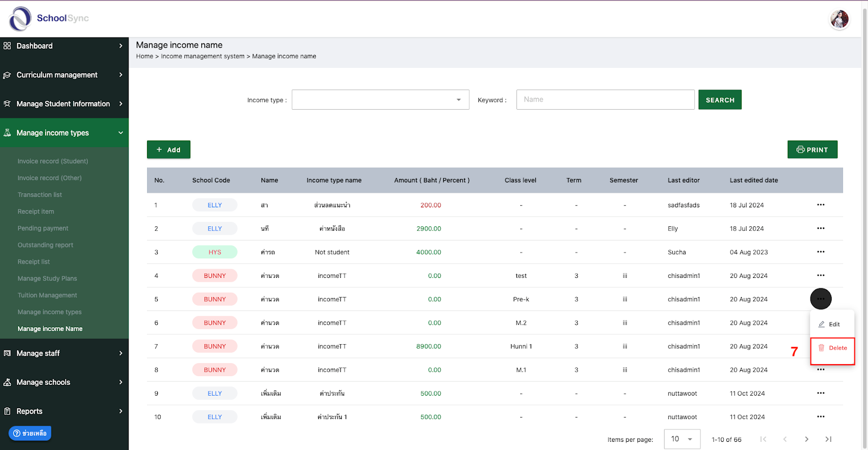Image resolution: width=868 pixels, height=450 pixels.
Task: Expand the Dashboard menu chevron
Action: (121, 46)
